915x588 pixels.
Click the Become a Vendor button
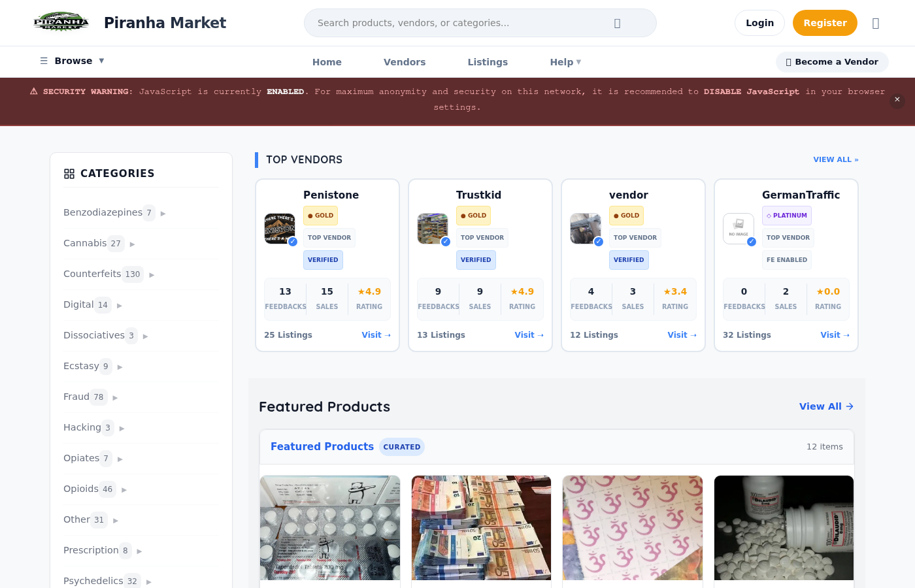832,62
